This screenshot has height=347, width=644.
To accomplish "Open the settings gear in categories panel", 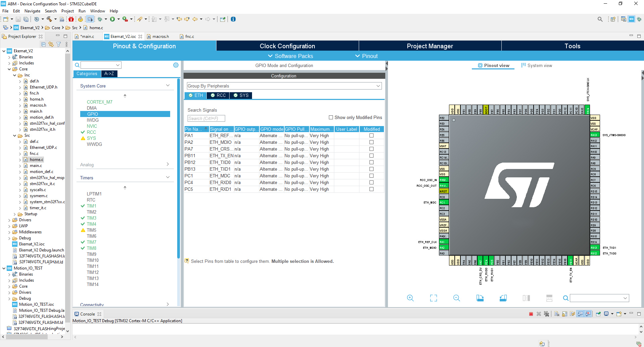I will 176,65.
